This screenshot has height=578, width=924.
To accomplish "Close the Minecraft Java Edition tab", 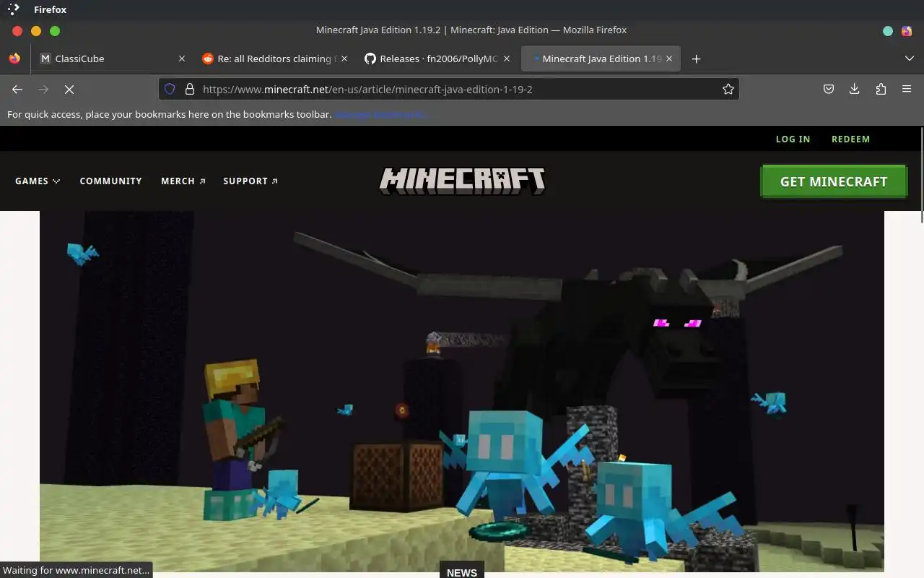I will 669,59.
